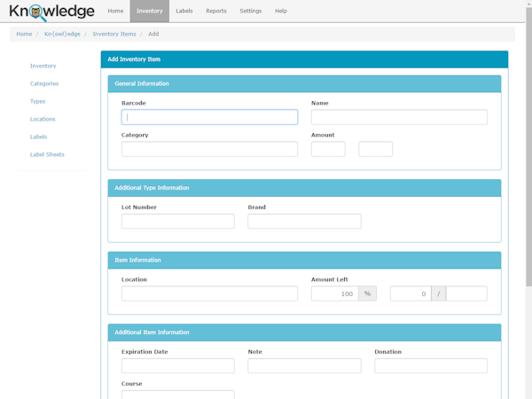Follow the Kn(owl)edge breadcrumb link

coord(62,34)
